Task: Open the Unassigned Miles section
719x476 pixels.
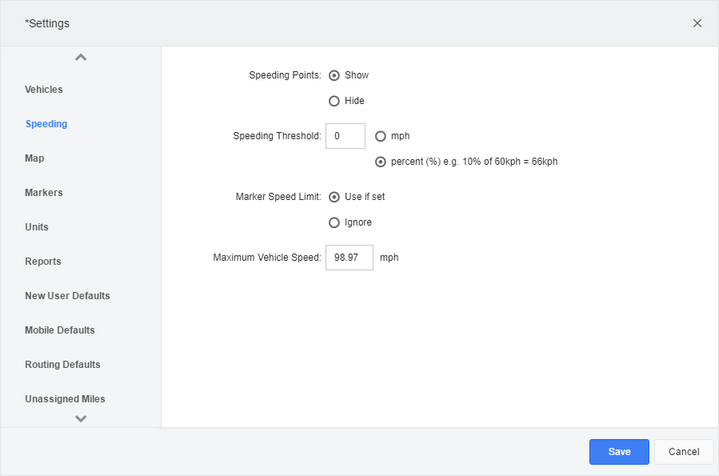Action: click(65, 399)
